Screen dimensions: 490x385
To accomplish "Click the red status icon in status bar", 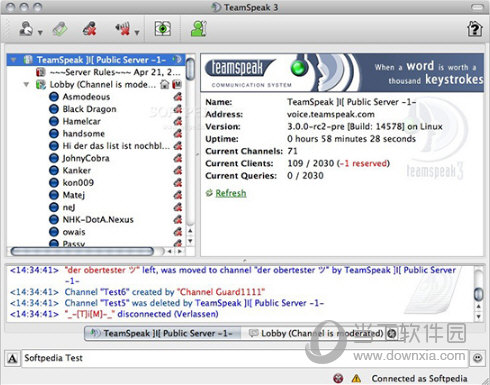I will (x=338, y=378).
